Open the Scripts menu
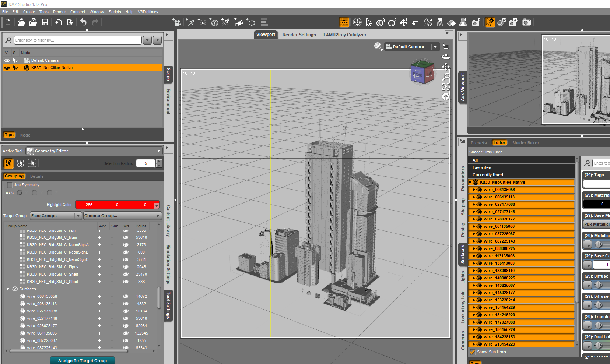This screenshot has width=610, height=364. [x=115, y=12]
